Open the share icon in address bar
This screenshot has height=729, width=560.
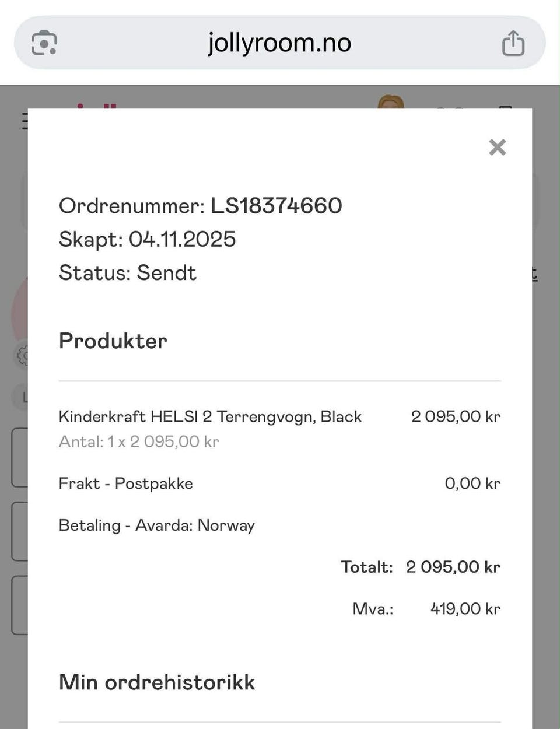tap(513, 43)
